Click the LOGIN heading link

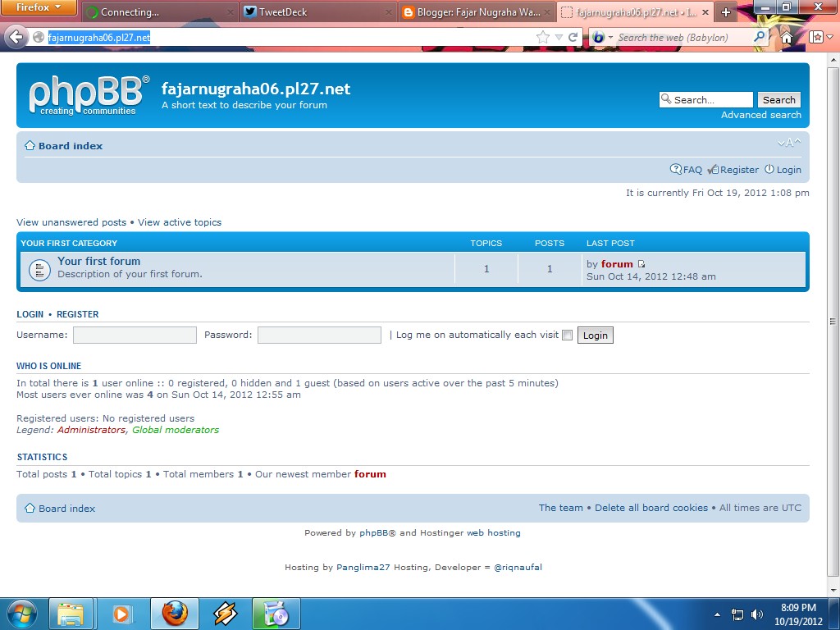point(30,314)
